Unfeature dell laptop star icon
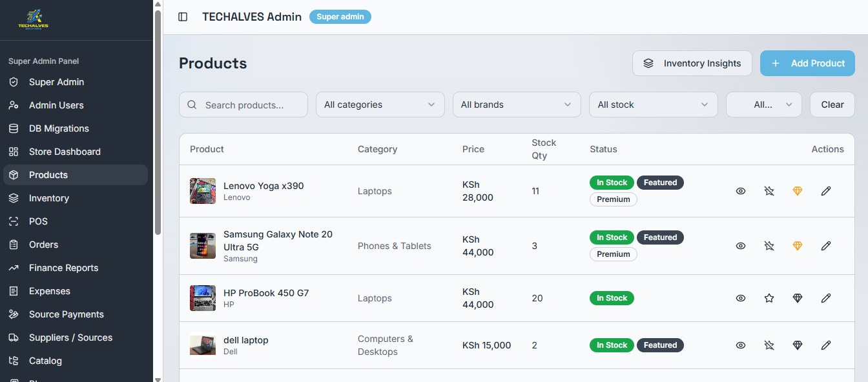 769,345
